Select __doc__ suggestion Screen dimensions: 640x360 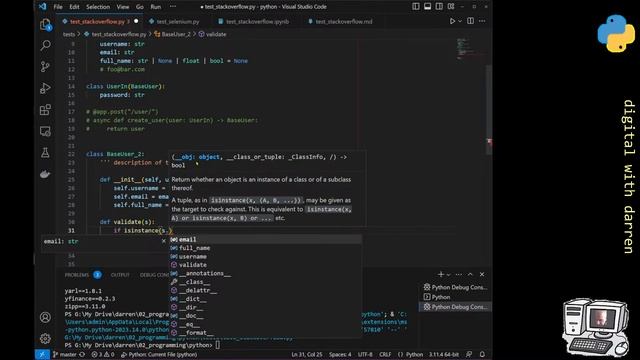tap(265, 316)
